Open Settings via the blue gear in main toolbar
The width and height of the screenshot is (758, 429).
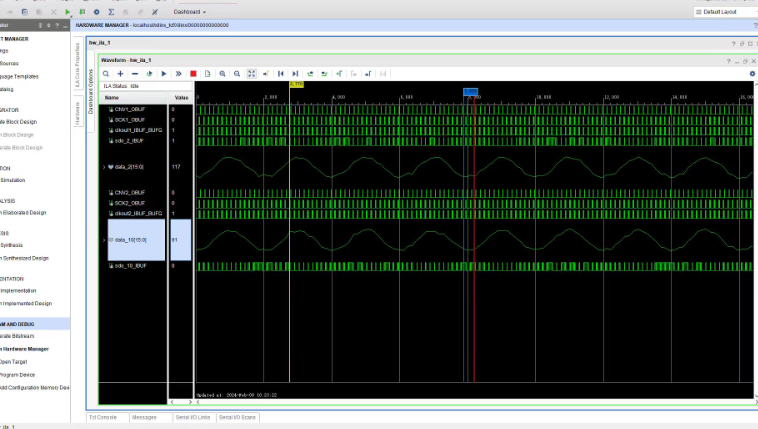(x=97, y=12)
